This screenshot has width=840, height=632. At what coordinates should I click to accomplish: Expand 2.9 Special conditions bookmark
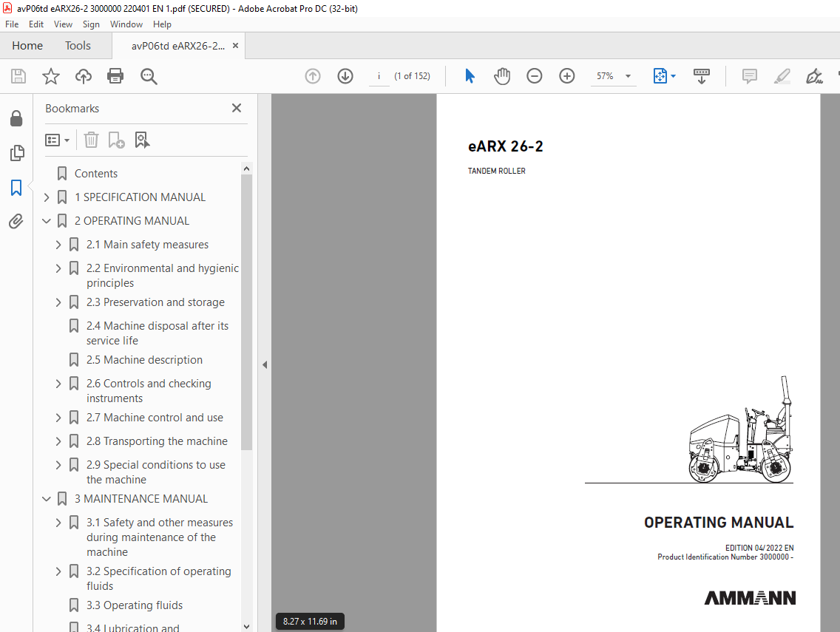58,464
